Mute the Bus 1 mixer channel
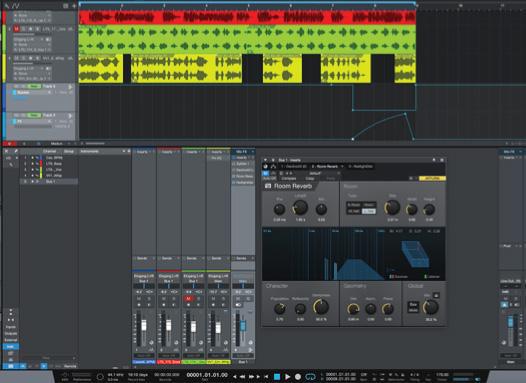Viewport: 526px width, 383px height. pyautogui.click(x=238, y=298)
